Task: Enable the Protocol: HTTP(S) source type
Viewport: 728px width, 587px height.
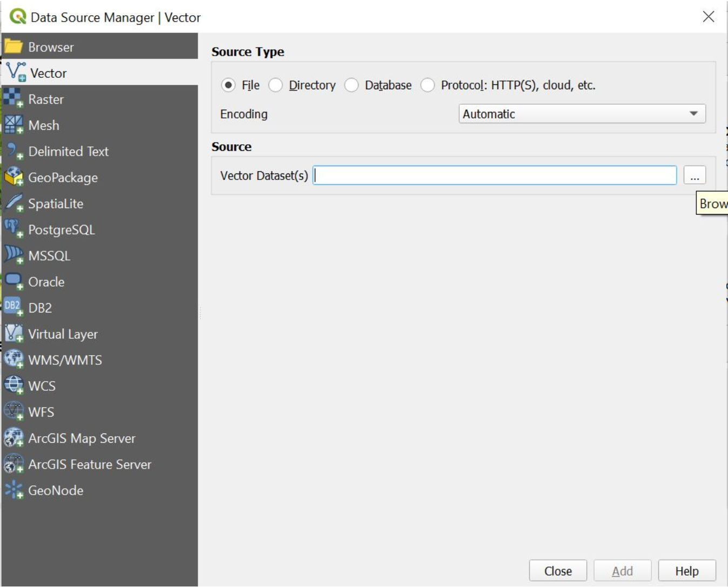Action: [428, 85]
